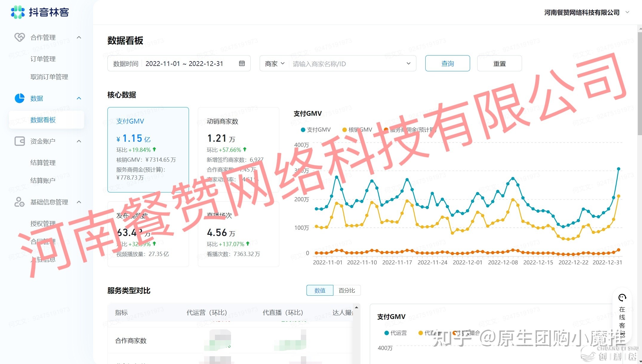Click the 抖音林客 logo icon
This screenshot has width=642, height=364.
tap(18, 12)
